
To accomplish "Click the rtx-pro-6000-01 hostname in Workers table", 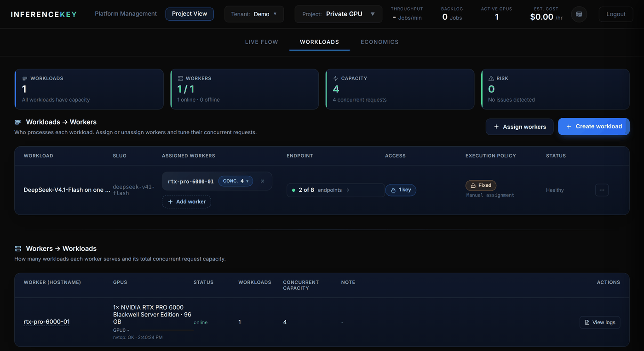I will 46,322.
